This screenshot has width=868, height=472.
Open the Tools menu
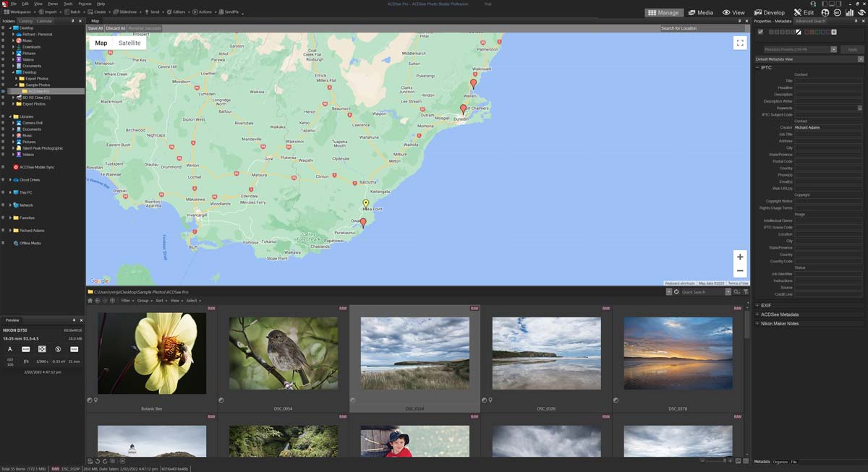[68, 4]
